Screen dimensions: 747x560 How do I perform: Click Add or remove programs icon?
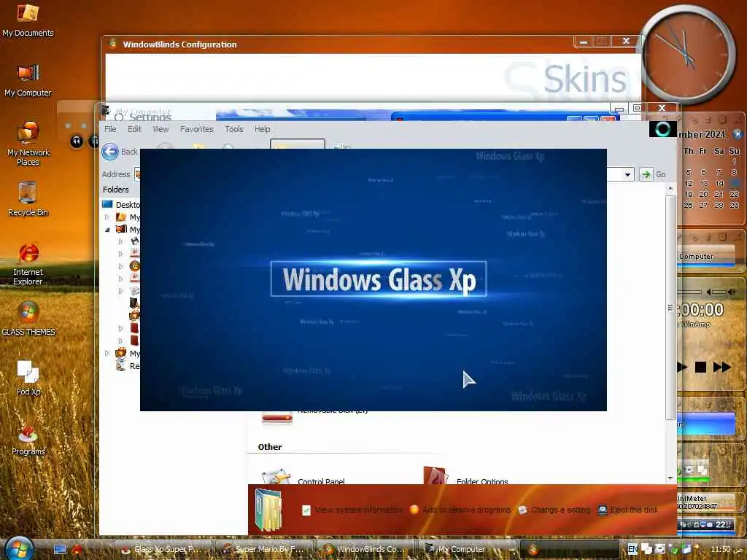tap(414, 510)
